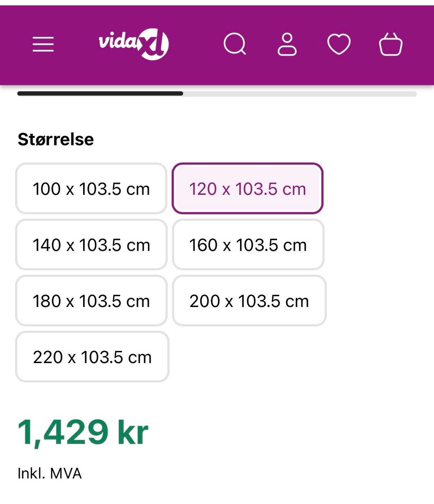Click the Inkl. MVA tax note
This screenshot has width=434, height=504.
click(50, 473)
